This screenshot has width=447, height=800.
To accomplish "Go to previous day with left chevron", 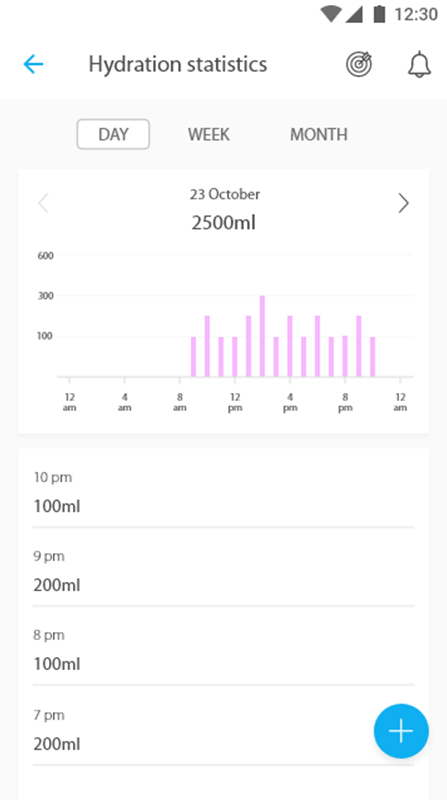I will [x=43, y=204].
